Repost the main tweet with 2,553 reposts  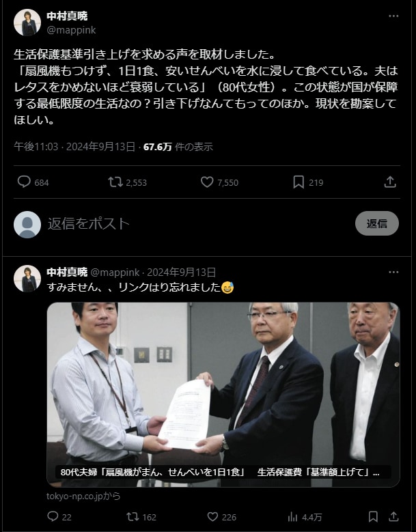point(115,182)
